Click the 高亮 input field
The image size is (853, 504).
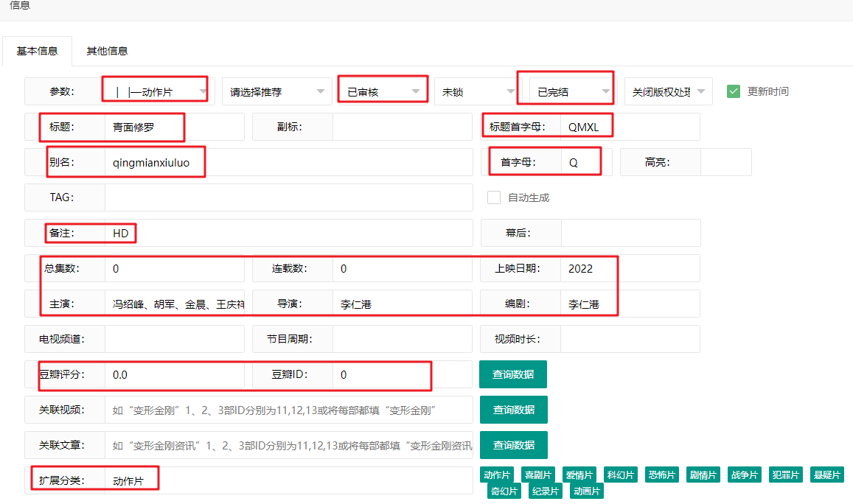click(x=725, y=162)
